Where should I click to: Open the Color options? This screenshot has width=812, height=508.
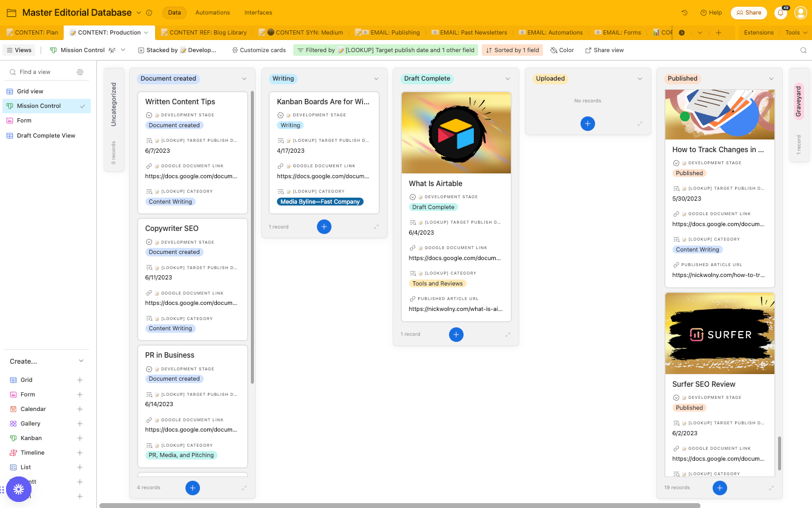(x=562, y=50)
